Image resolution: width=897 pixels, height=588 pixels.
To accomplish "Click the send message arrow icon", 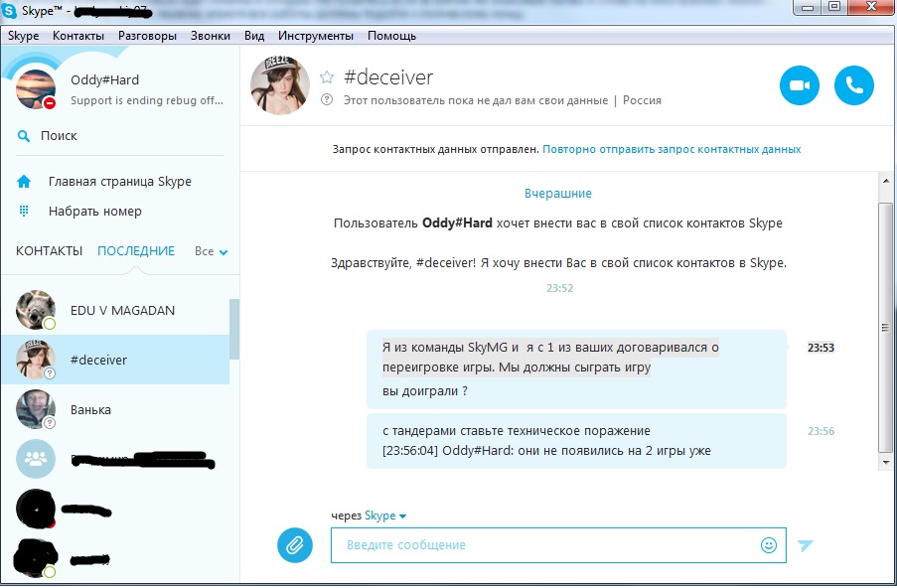I will coord(805,545).
